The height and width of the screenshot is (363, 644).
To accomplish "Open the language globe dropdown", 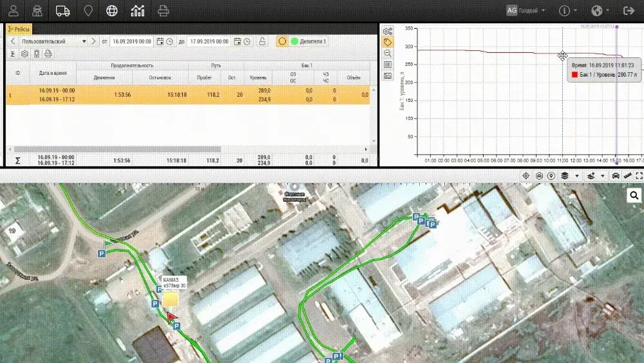I will pos(600,11).
